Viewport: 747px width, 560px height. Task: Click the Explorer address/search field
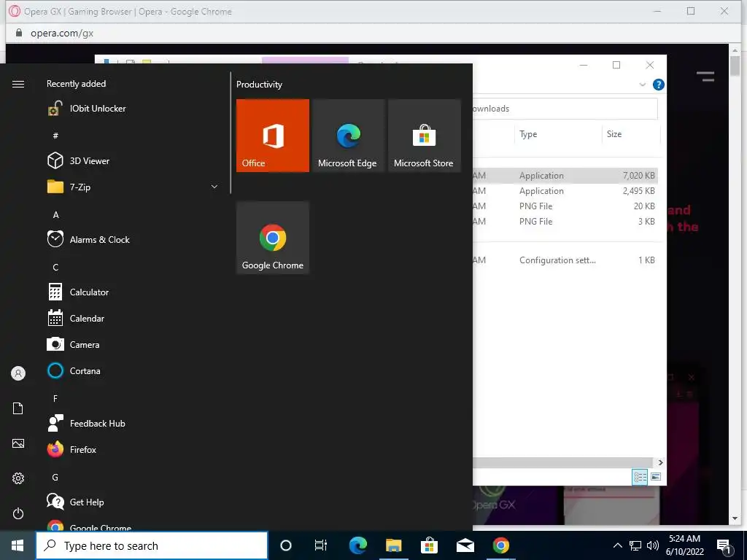click(x=565, y=109)
